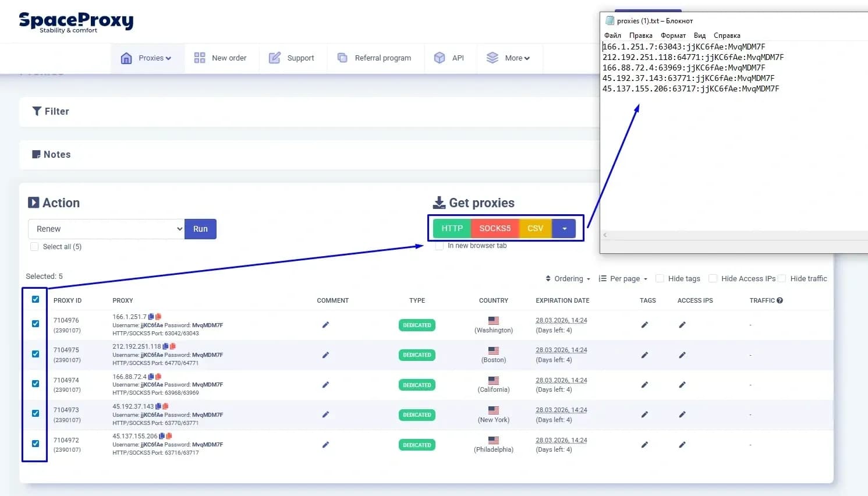Screen dimensions: 868x496
Task: Open the Ordering dropdown
Action: point(566,278)
